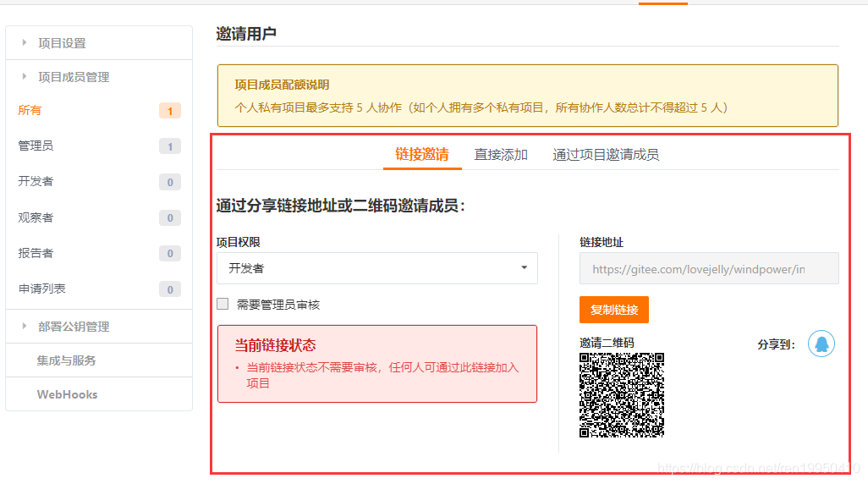This screenshot has width=868, height=484.
Task: Open the 开发者 member list in sidebar
Action: [36, 181]
